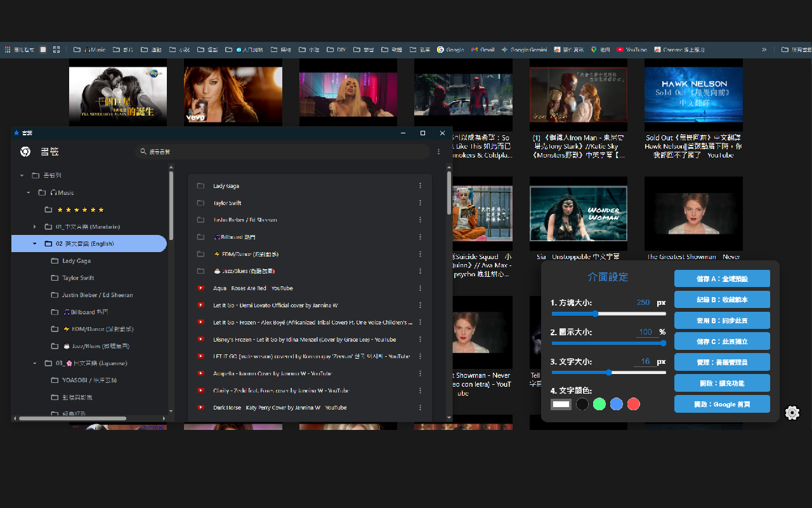Click the bookmark search input field

pos(282,152)
